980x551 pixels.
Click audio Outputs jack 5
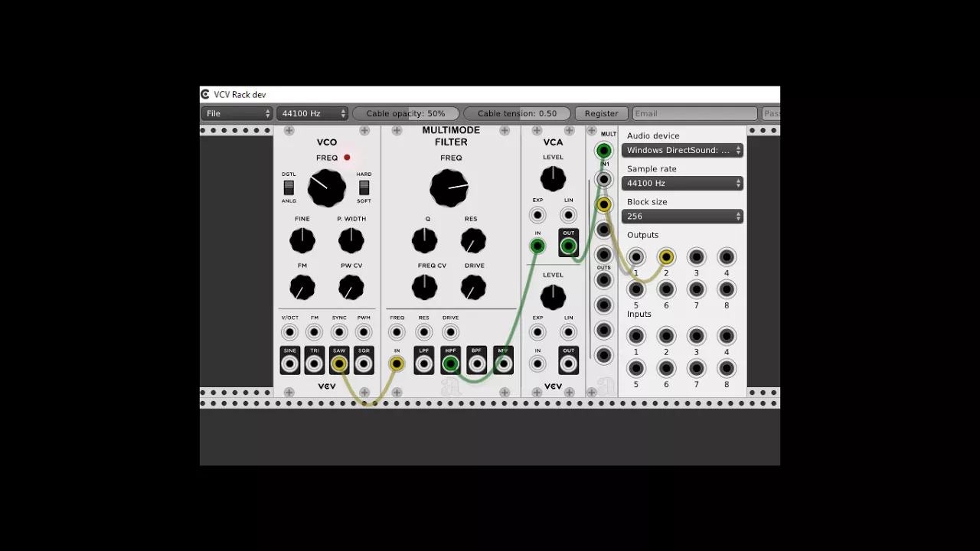pos(635,289)
